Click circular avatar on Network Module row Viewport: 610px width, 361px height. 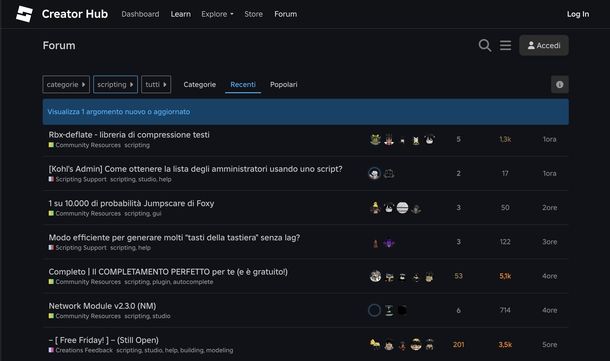tap(374, 310)
